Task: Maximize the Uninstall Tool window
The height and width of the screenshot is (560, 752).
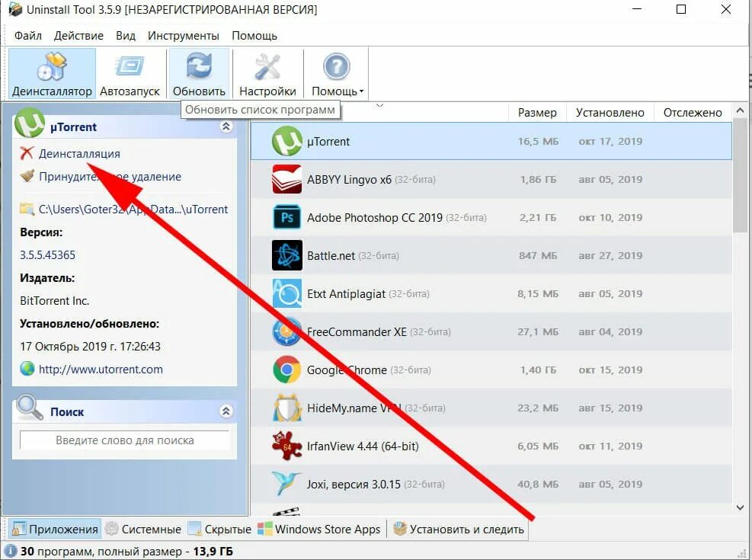Action: click(x=681, y=9)
